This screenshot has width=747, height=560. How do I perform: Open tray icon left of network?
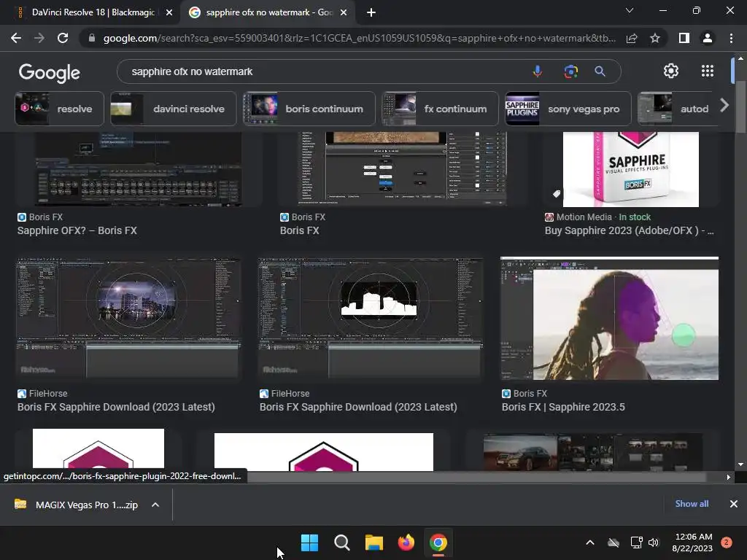[613, 542]
